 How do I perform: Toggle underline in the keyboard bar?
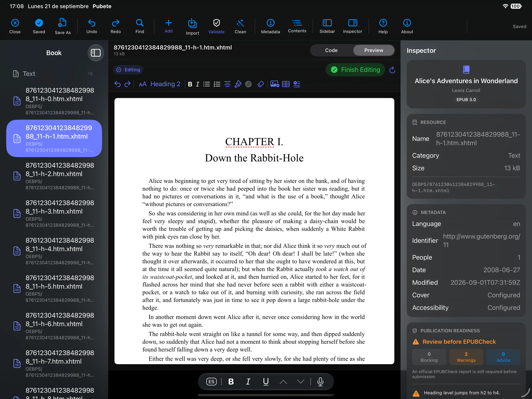[x=266, y=381]
